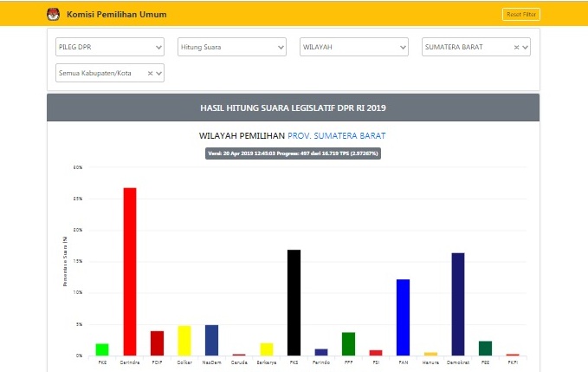
Task: Expand the SUMATERA BARAT province dropdown arrow
Action: [524, 48]
